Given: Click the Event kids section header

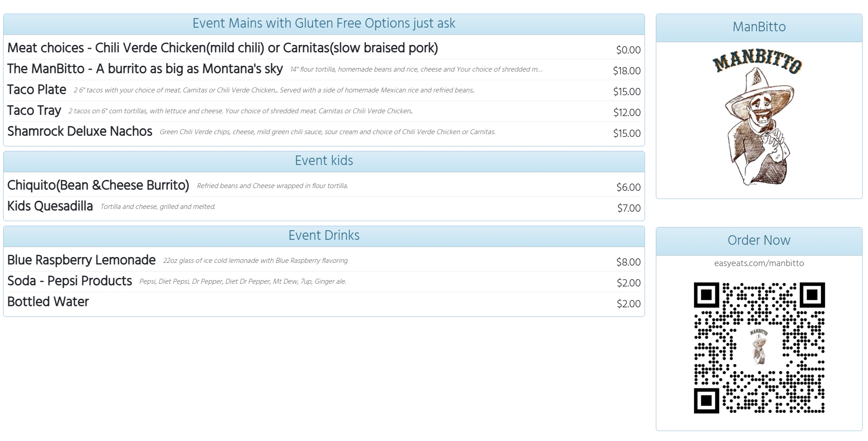Looking at the screenshot, I should tap(324, 161).
